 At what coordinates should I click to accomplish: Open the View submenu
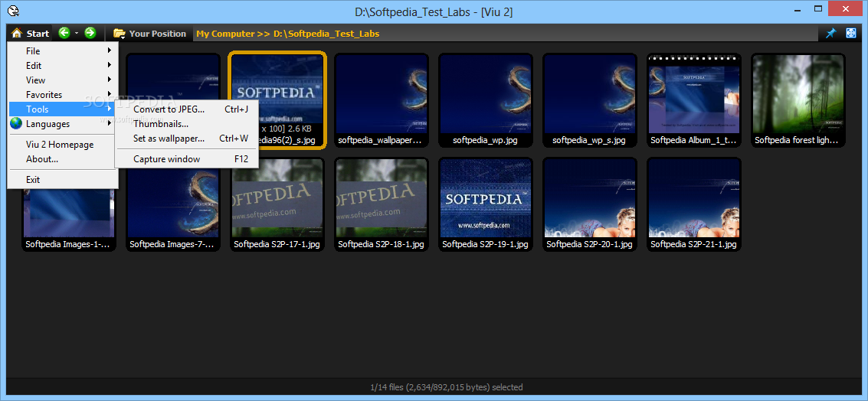pos(61,80)
